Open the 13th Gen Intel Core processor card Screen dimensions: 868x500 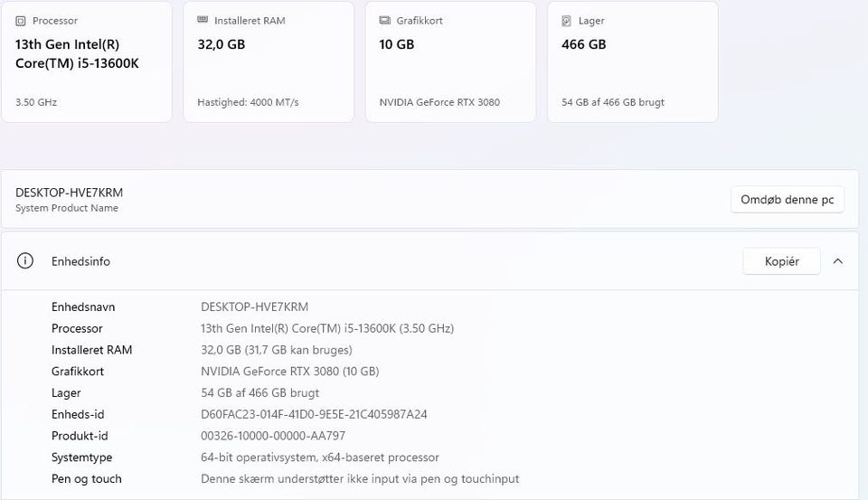[x=86, y=61]
